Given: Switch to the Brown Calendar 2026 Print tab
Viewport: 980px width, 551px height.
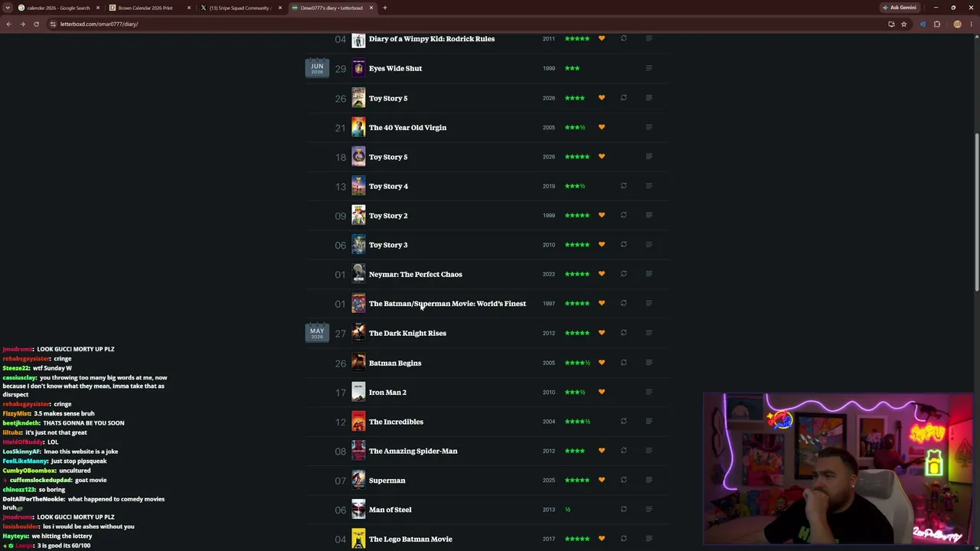Looking at the screenshot, I should 150,8.
